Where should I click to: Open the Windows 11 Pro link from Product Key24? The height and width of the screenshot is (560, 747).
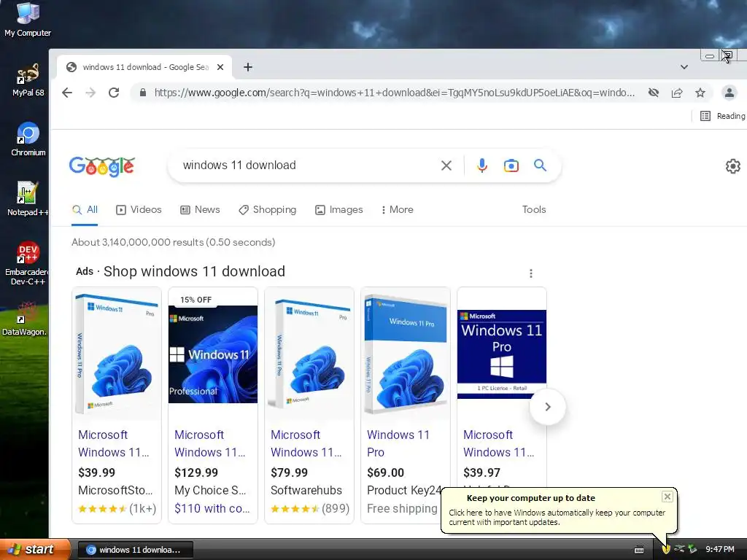click(x=398, y=443)
